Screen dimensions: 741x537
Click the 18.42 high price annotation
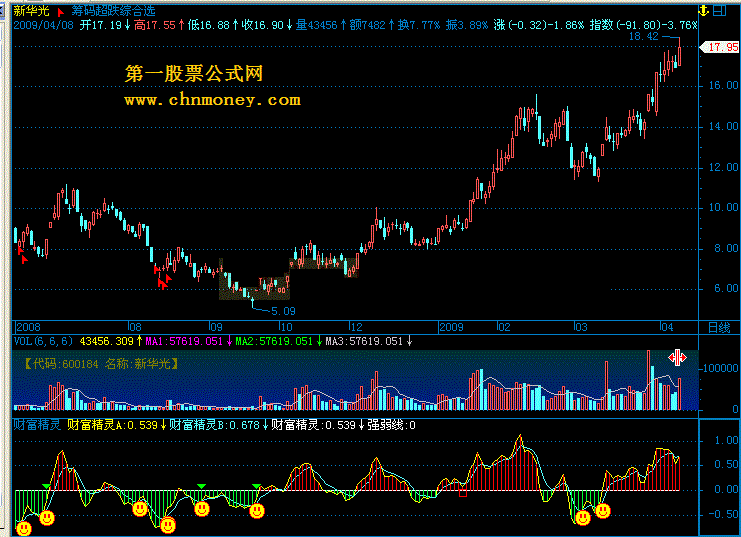[643, 36]
